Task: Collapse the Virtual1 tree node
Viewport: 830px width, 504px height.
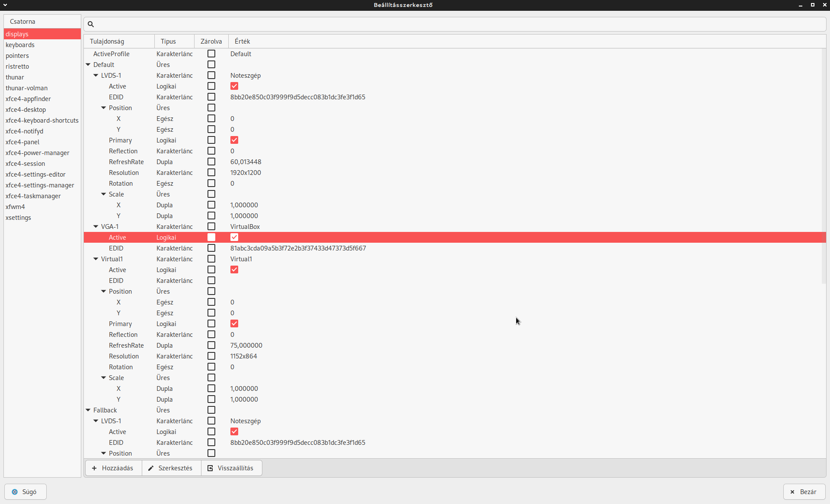Action: (x=96, y=259)
